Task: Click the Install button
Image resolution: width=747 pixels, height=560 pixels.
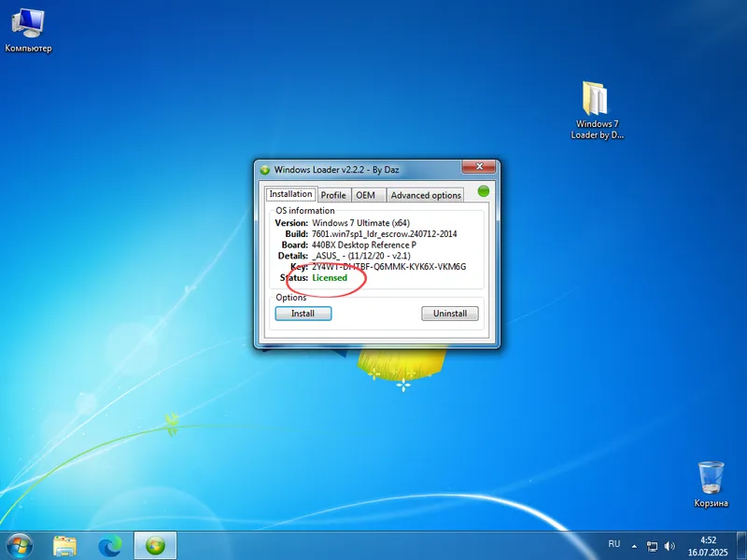Action: [303, 314]
